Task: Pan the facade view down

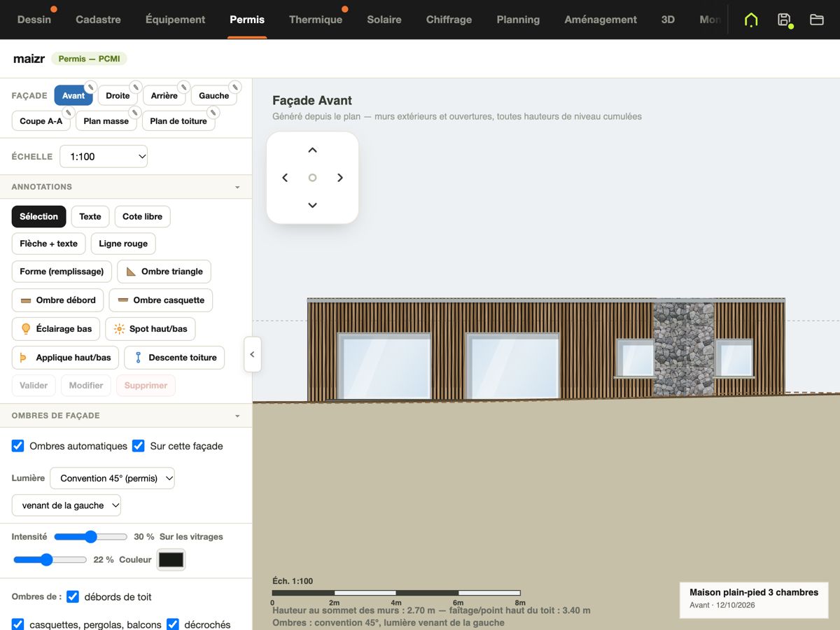Action: point(313,205)
